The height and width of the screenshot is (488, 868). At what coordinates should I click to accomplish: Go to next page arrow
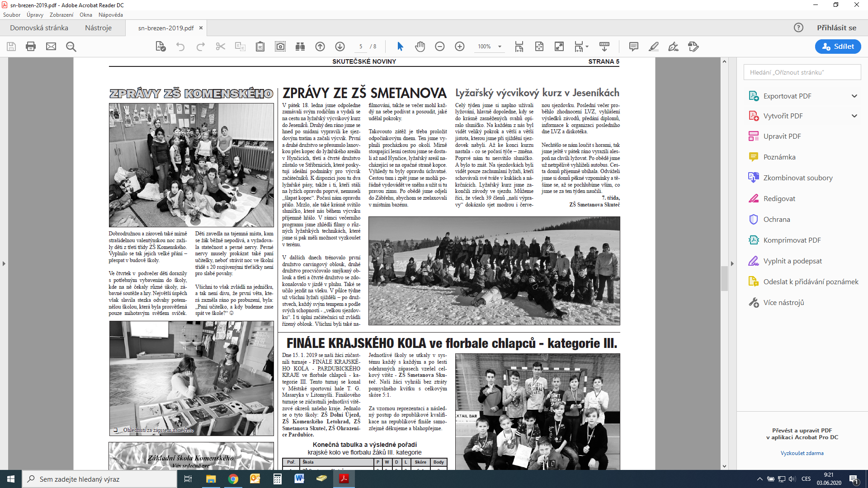tap(340, 47)
